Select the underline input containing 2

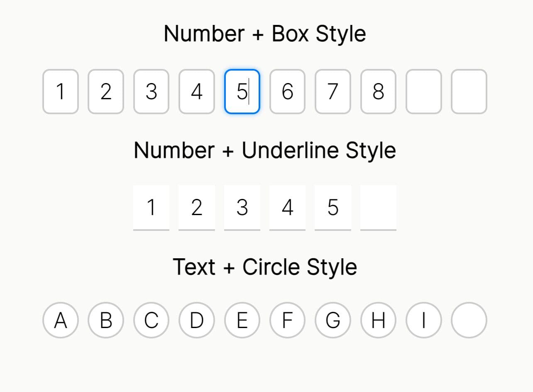[x=197, y=207]
